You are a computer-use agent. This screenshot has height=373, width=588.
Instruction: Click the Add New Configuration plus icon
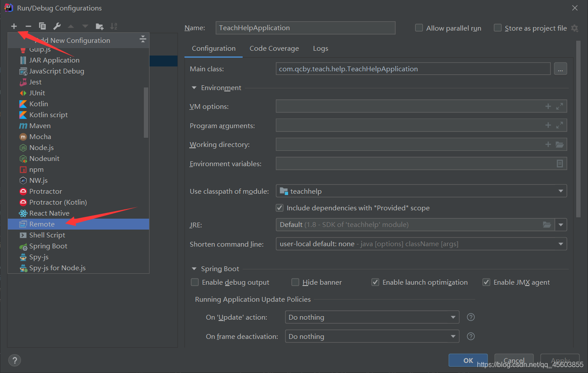tap(14, 26)
